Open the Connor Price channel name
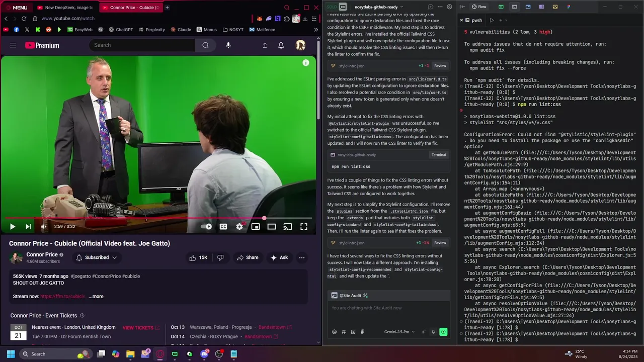This screenshot has height=362, width=644. (x=42, y=254)
